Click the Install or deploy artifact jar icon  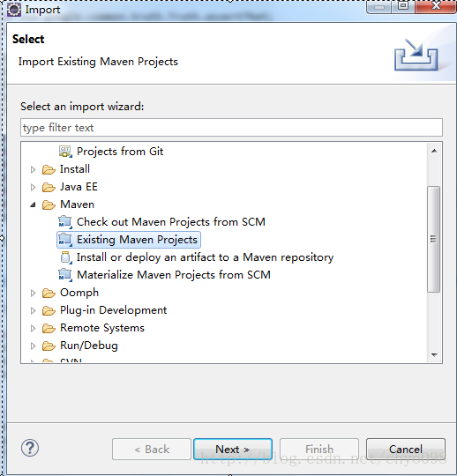65,257
